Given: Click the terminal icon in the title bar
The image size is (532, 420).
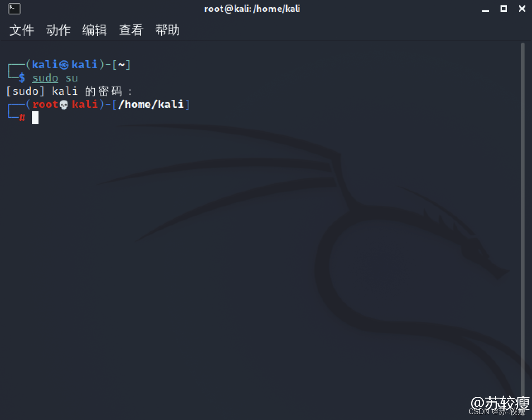Looking at the screenshot, I should (14, 8).
